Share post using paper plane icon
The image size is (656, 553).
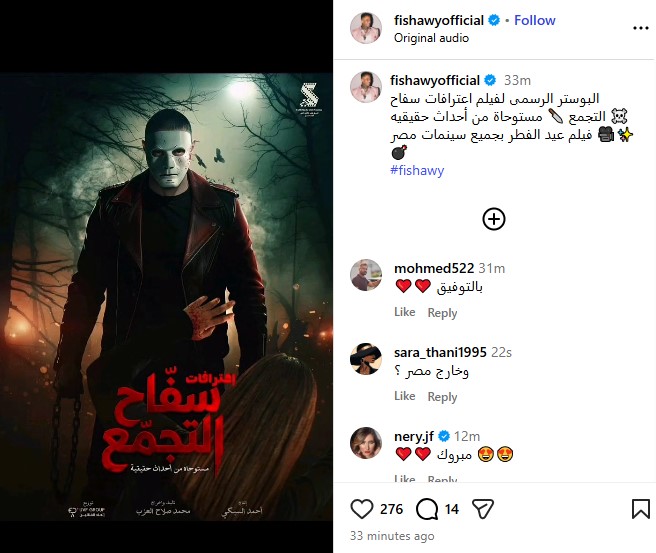pos(483,509)
